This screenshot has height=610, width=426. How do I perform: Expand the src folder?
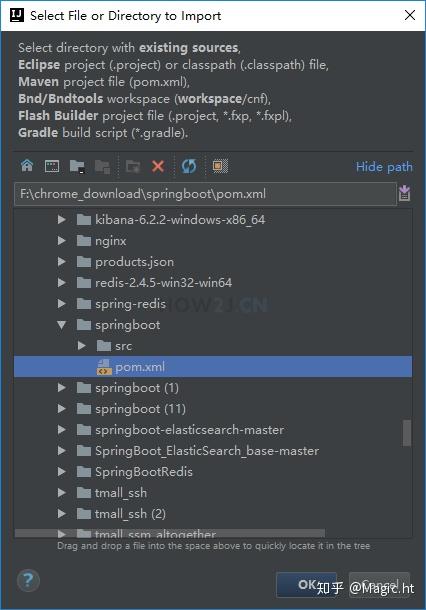pyautogui.click(x=81, y=345)
